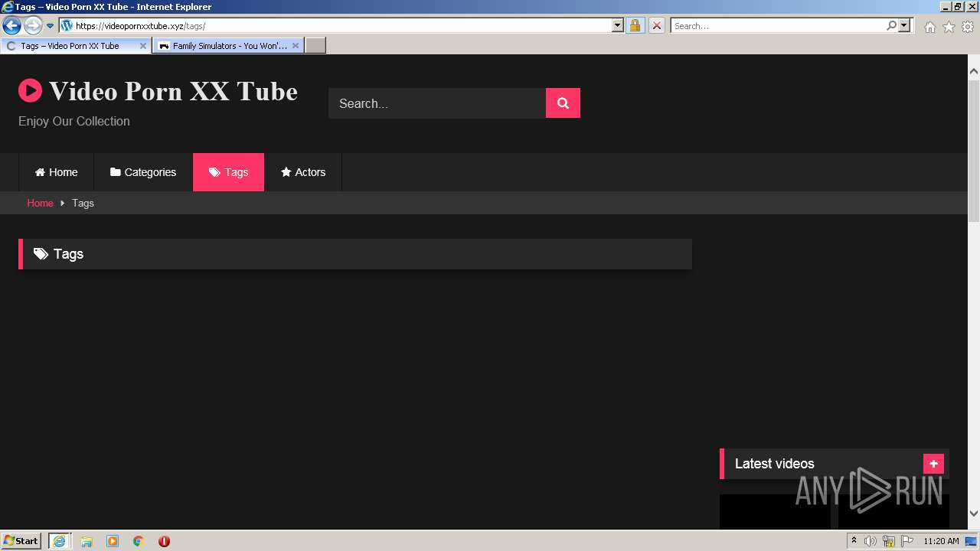980x551 pixels.
Task: Open the Tags menu item
Action: click(x=228, y=172)
